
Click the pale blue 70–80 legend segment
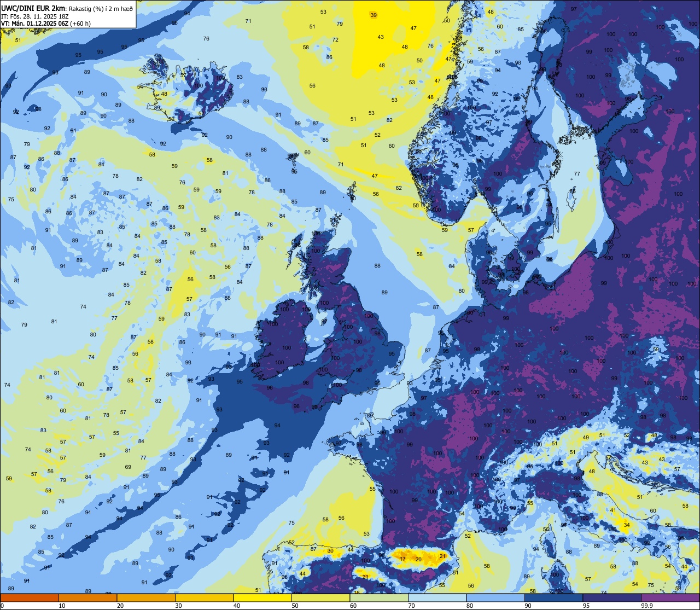pyautogui.click(x=437, y=597)
